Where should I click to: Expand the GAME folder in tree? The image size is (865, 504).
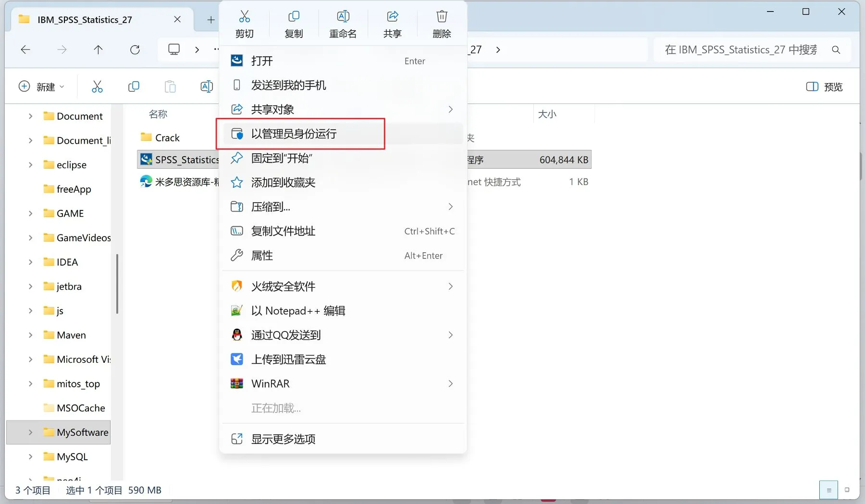point(30,213)
